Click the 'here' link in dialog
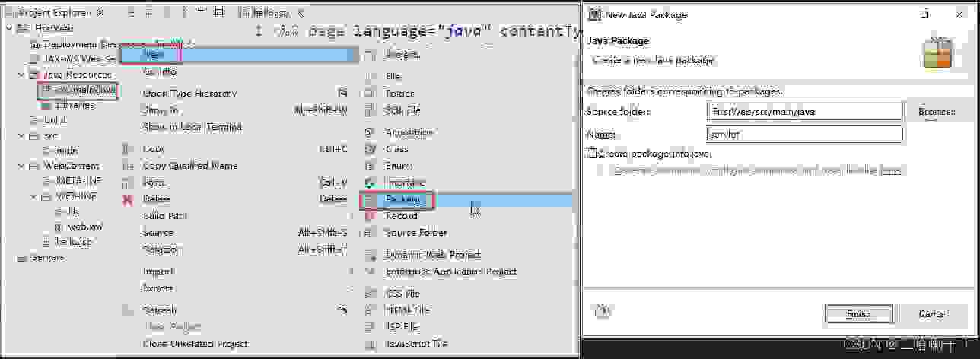980x359 pixels. [x=889, y=171]
